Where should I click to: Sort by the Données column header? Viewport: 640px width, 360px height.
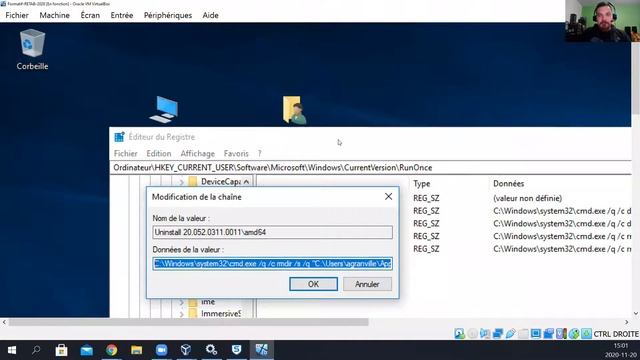[509, 184]
